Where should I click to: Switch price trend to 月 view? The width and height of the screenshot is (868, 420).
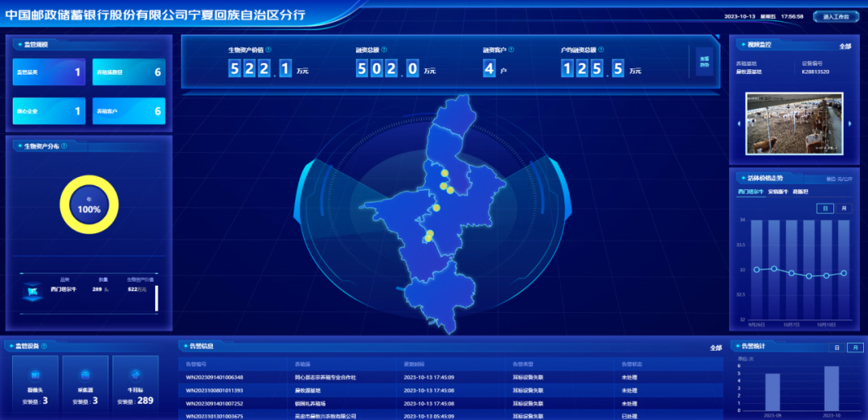(x=844, y=208)
